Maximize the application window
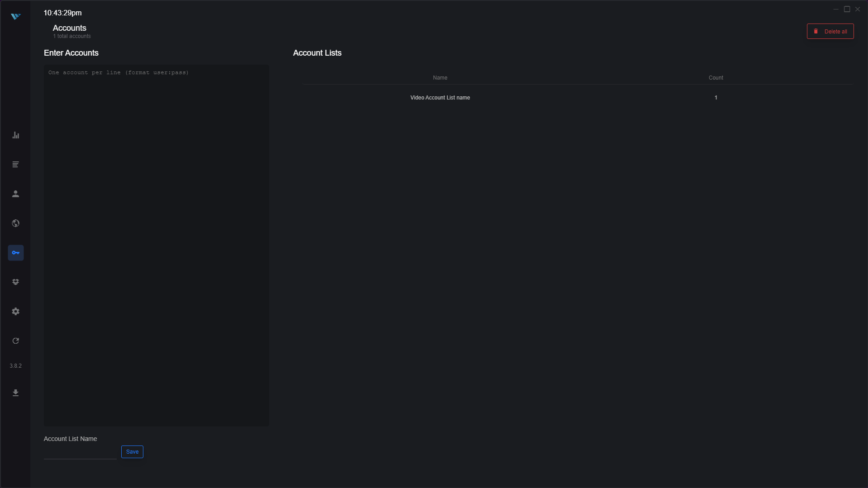The image size is (868, 488). pyautogui.click(x=847, y=9)
